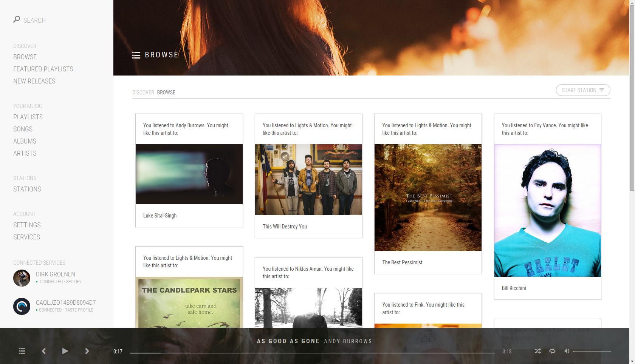635x364 pixels.
Task: Click the 'As Good As Gone' song title
Action: click(x=288, y=341)
